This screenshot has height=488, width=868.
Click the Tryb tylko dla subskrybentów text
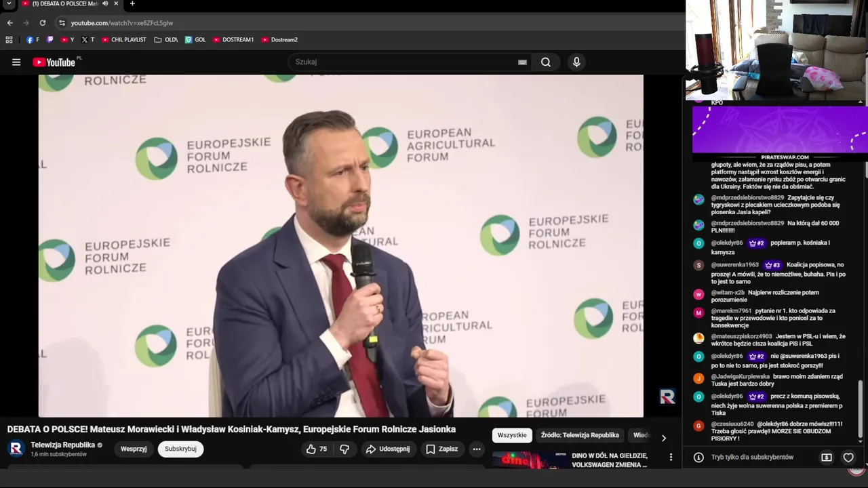(752, 457)
